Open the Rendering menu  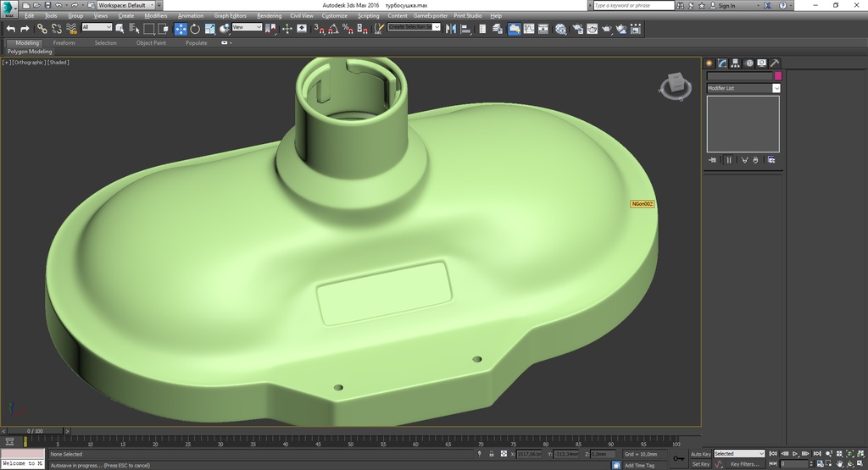269,16
